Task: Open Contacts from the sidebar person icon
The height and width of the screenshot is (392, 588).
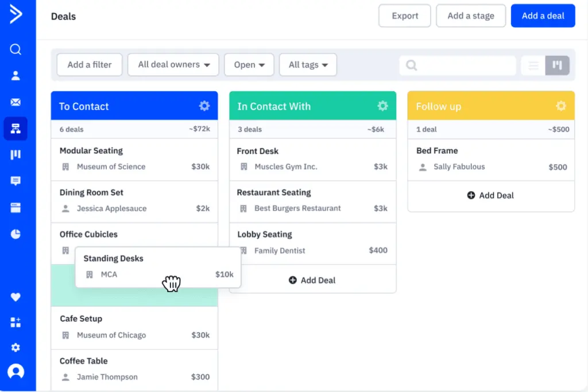Action: tap(16, 76)
